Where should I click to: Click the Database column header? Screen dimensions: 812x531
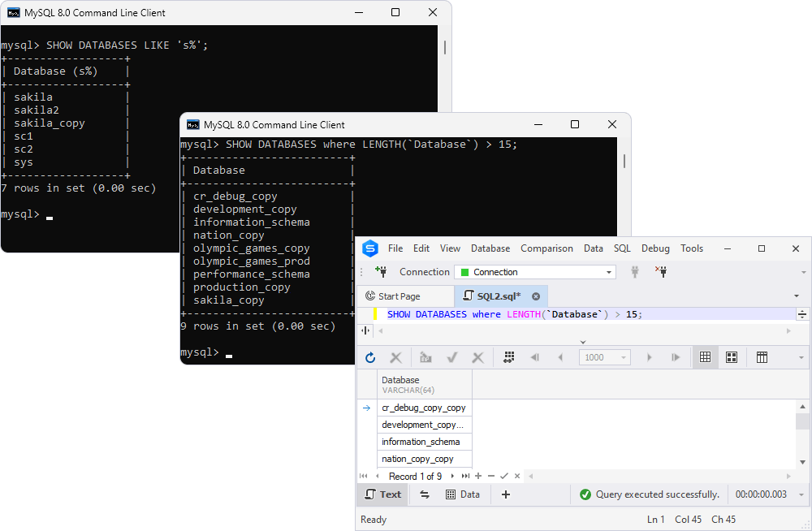pos(425,384)
